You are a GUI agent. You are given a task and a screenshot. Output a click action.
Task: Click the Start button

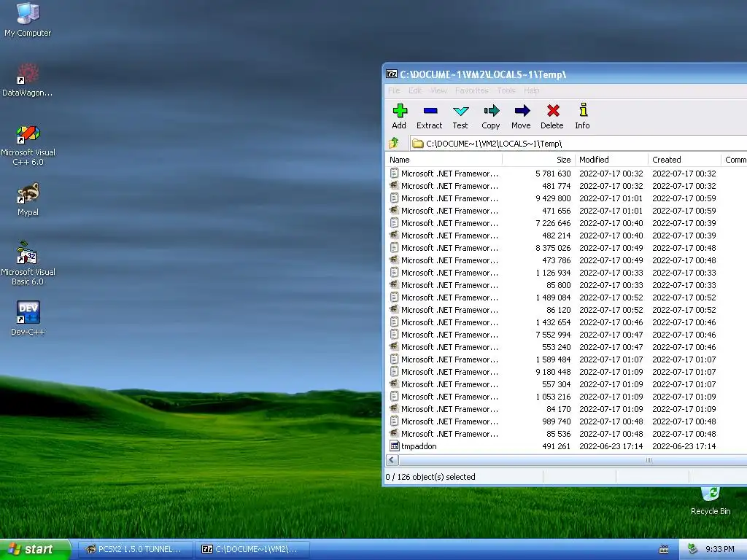pos(35,550)
